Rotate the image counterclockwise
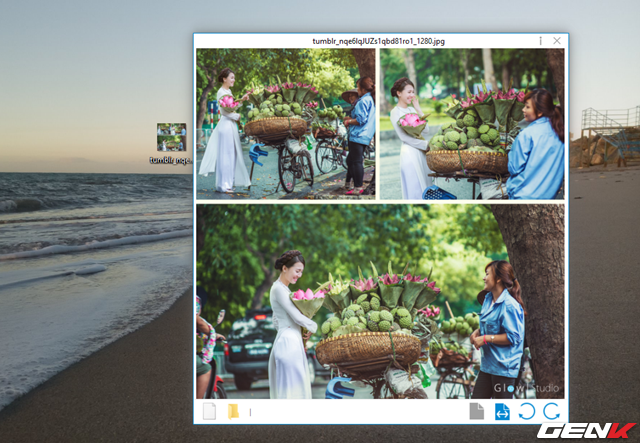Screen dimensions: 640x443 point(527,411)
